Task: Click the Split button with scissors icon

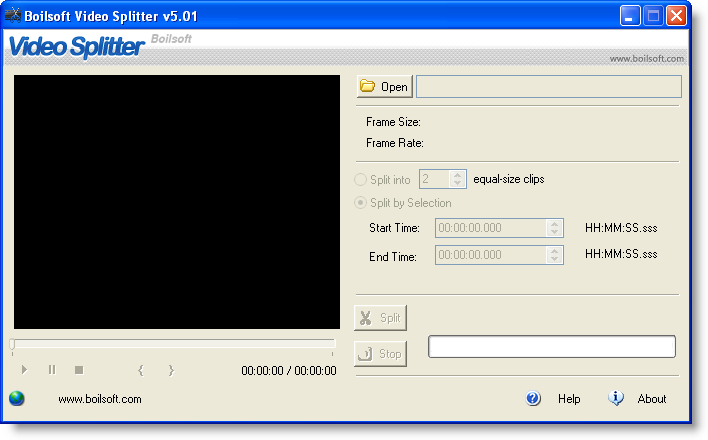Action: point(380,318)
